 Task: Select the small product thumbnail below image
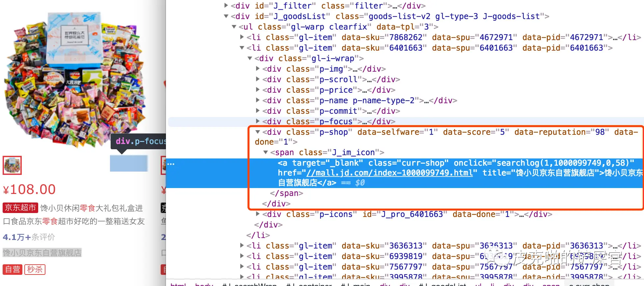12,165
